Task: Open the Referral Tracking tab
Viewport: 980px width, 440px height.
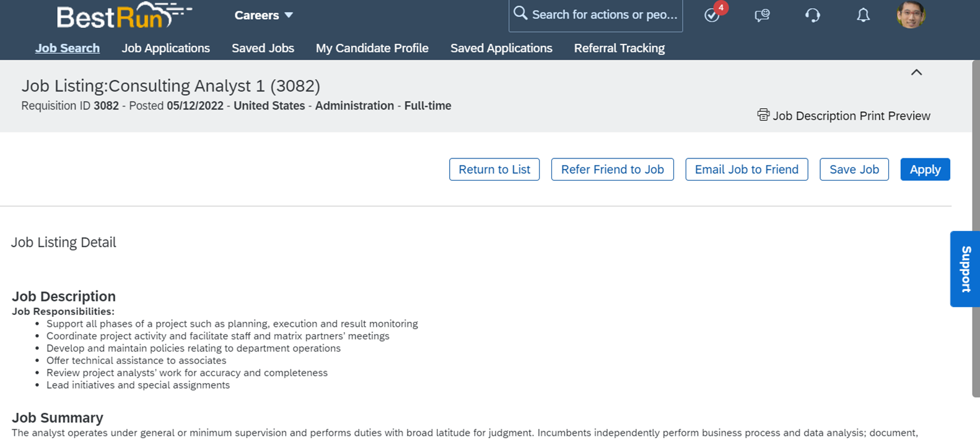Action: coord(619,48)
